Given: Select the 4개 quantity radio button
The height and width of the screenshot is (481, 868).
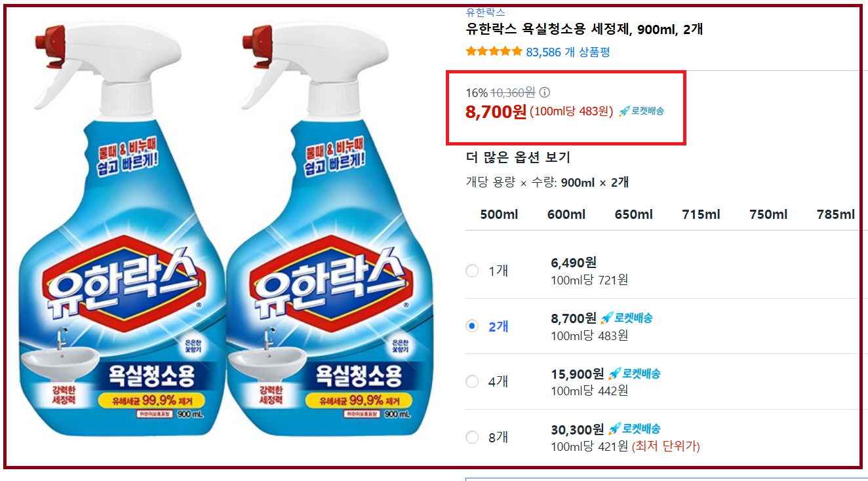Looking at the screenshot, I should 472,381.
